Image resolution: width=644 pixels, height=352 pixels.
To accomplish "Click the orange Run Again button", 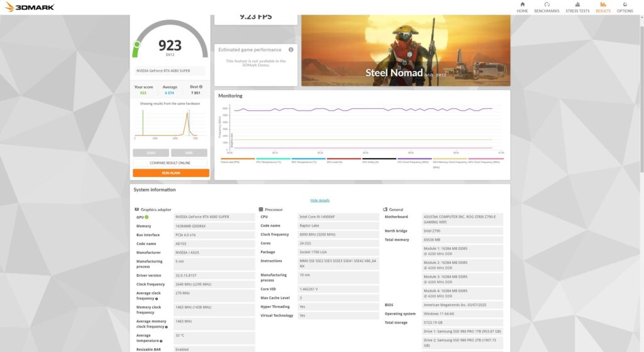I will 171,173.
